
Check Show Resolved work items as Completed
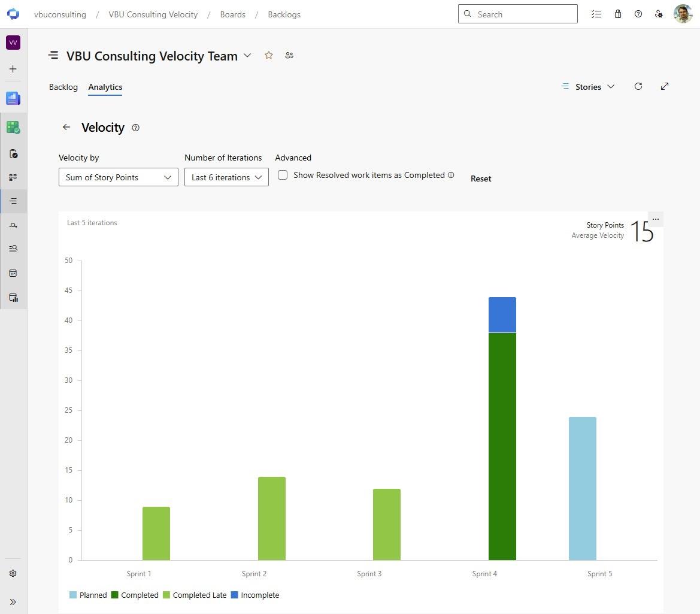(x=283, y=175)
